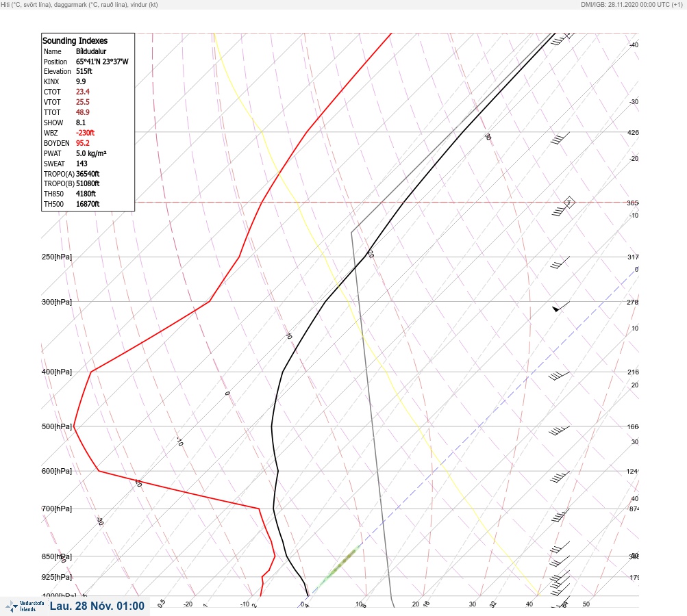Click the Elevation value 515ft

(84, 71)
